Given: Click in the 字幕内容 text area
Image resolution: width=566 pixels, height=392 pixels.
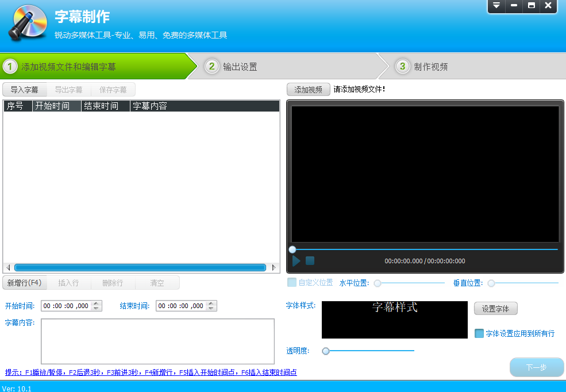Looking at the screenshot, I should (157, 341).
